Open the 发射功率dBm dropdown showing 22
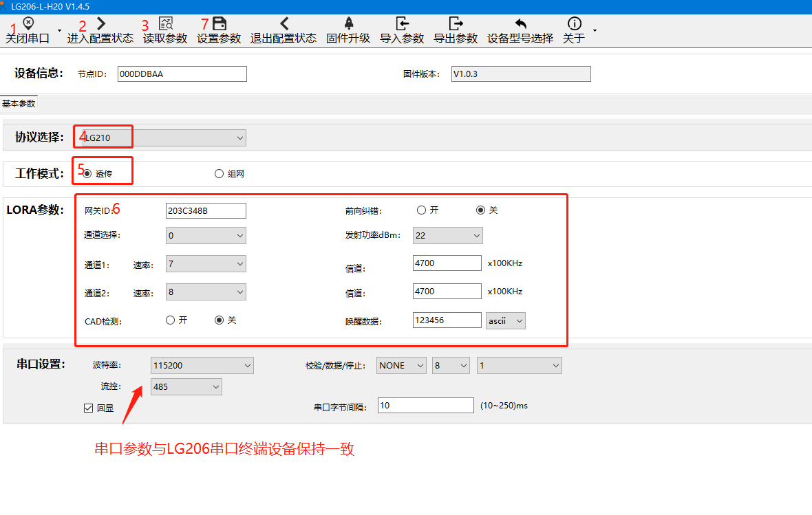 coord(447,236)
